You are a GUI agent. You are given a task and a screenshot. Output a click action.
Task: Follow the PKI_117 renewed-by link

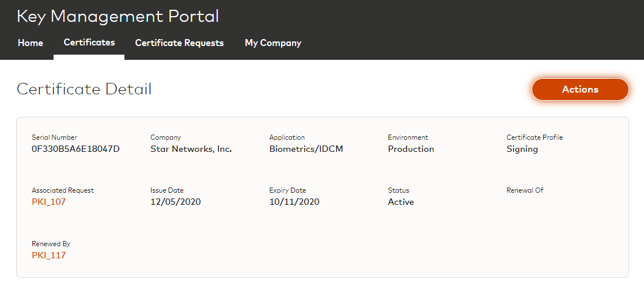click(49, 255)
